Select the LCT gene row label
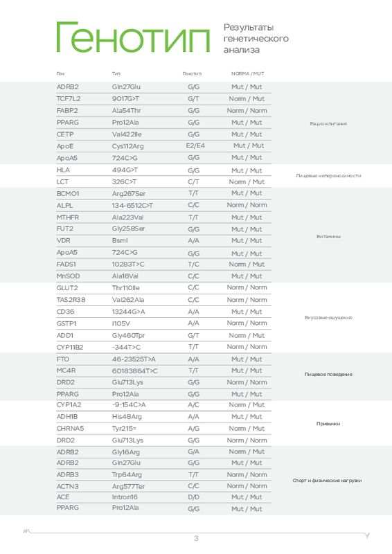The height and width of the screenshot is (554, 392). pyautogui.click(x=62, y=181)
